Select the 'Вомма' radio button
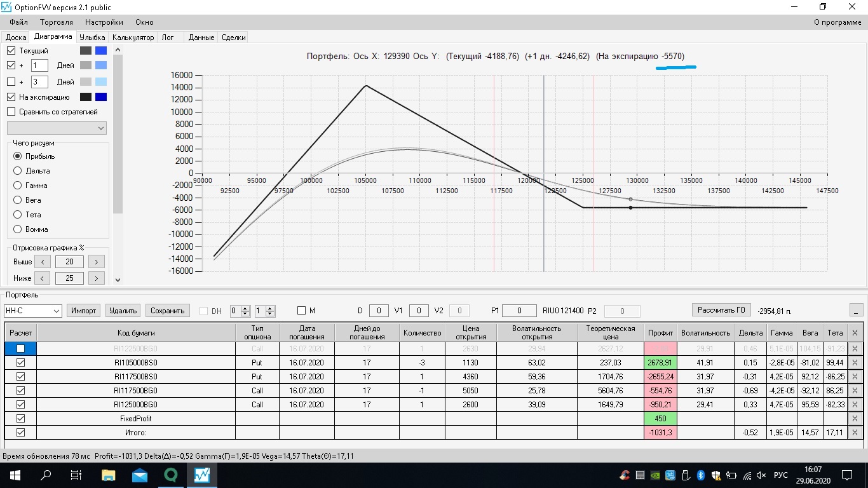The width and height of the screenshot is (868, 488). [x=18, y=229]
